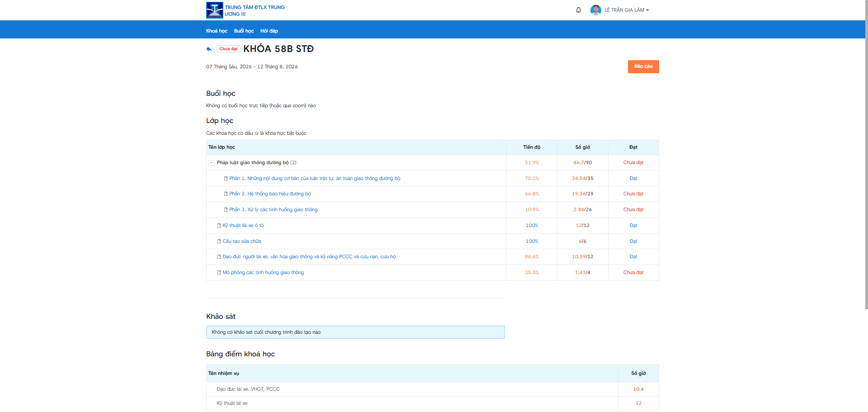Open Phần 3. Xử lý các tình huống giao thông

(x=273, y=210)
